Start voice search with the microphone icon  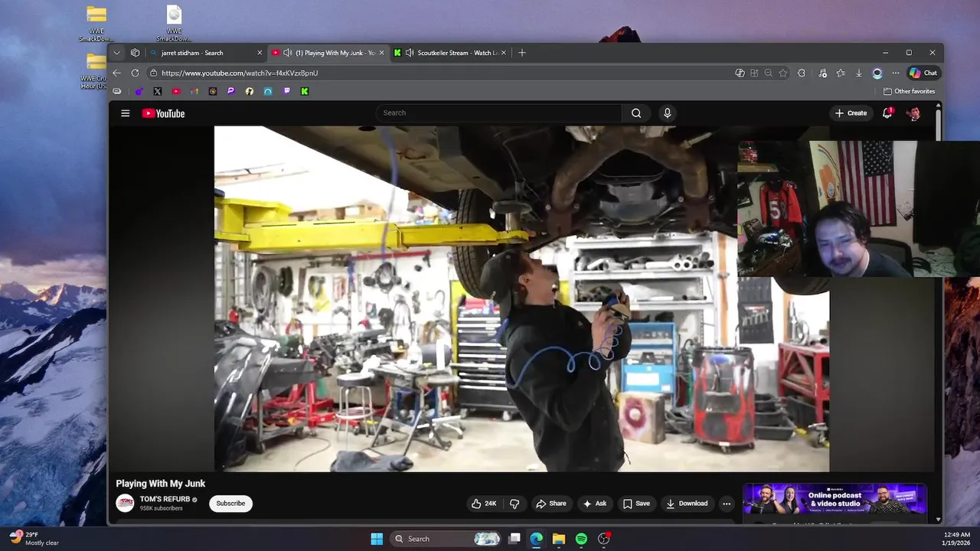click(668, 112)
